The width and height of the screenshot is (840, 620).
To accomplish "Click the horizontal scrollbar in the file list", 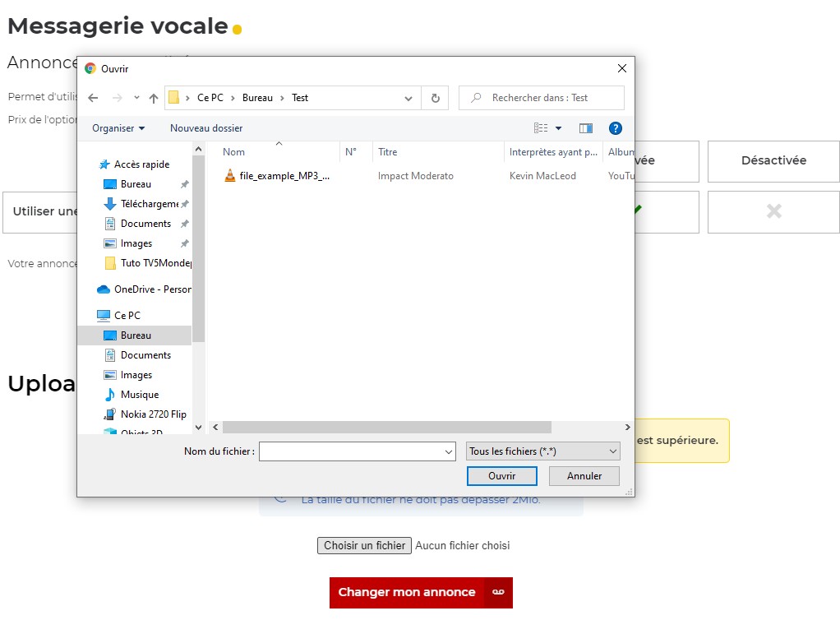I will (x=386, y=428).
